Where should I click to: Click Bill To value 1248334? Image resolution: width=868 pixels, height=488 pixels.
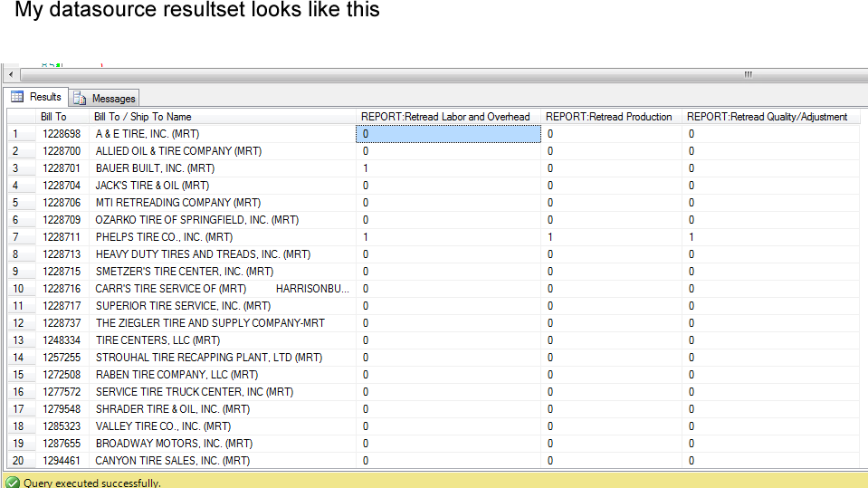coord(62,340)
